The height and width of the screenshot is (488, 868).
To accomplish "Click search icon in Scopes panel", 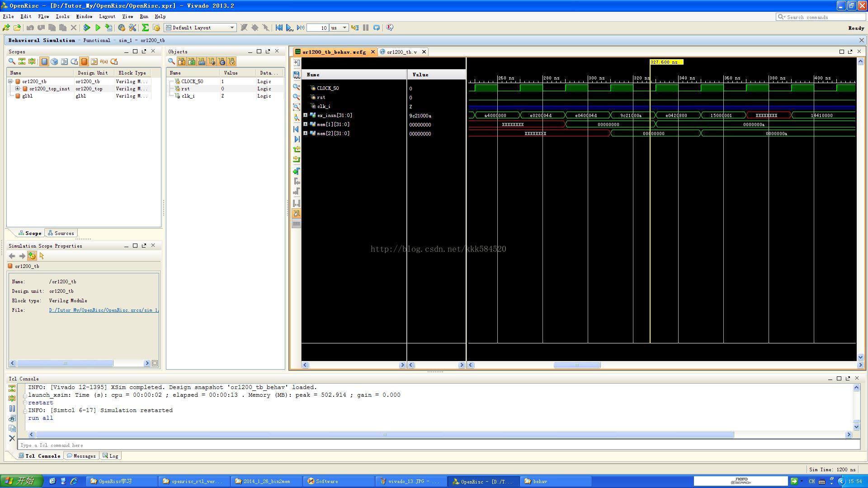I will [x=12, y=61].
